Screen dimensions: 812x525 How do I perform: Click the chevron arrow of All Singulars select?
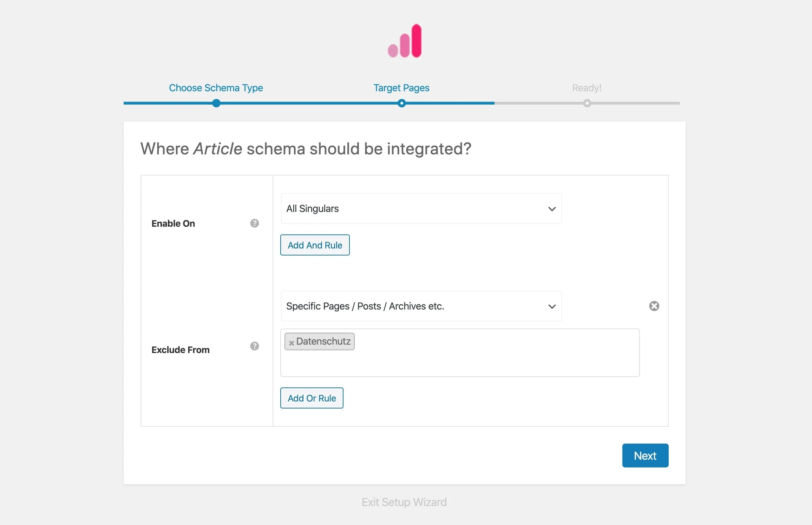click(552, 209)
